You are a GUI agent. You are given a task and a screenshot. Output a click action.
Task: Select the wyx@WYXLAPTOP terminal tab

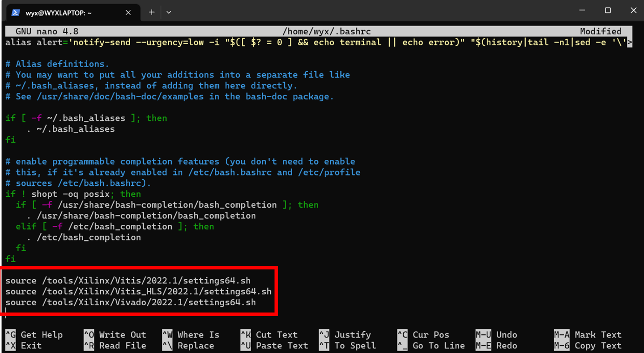[x=72, y=12]
